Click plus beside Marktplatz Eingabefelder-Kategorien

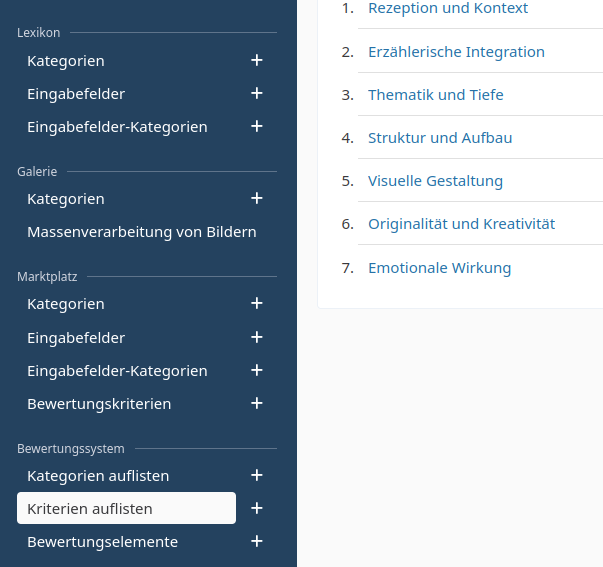click(257, 371)
